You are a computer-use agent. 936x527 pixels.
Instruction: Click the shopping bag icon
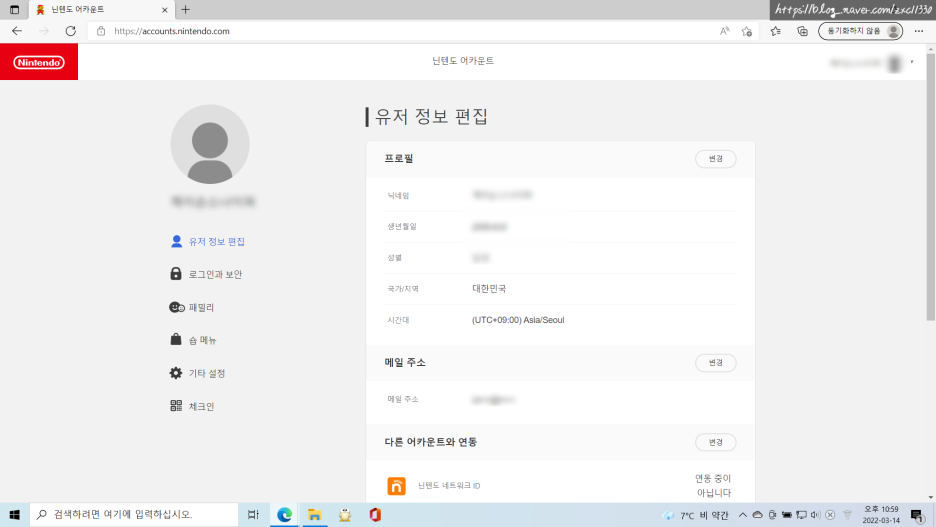pyautogui.click(x=176, y=340)
